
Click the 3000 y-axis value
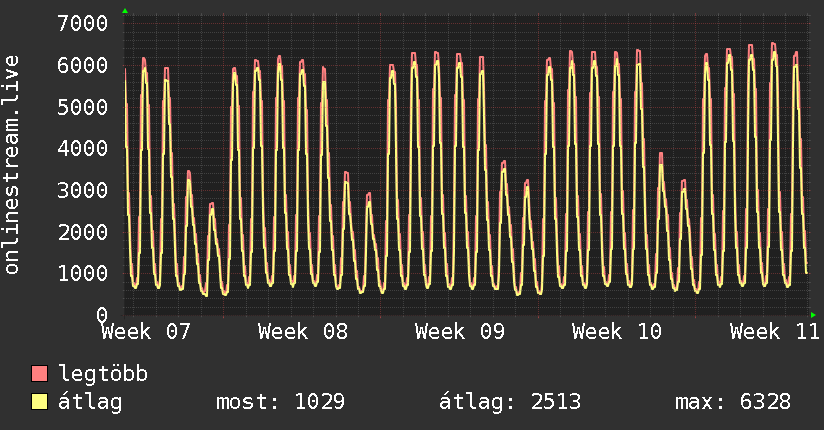(83, 190)
